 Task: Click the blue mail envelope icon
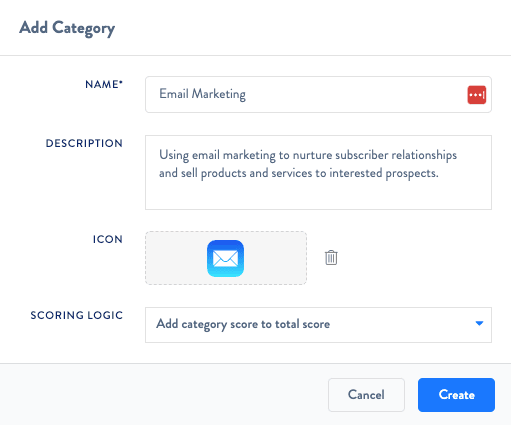[225, 258]
